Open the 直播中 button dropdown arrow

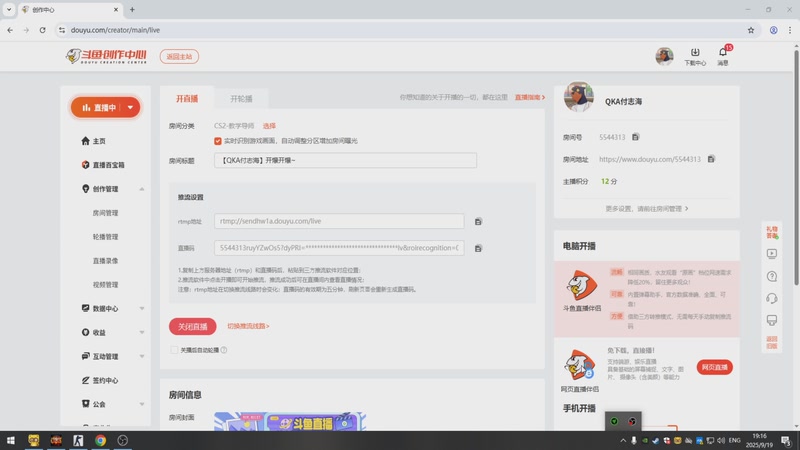130,108
